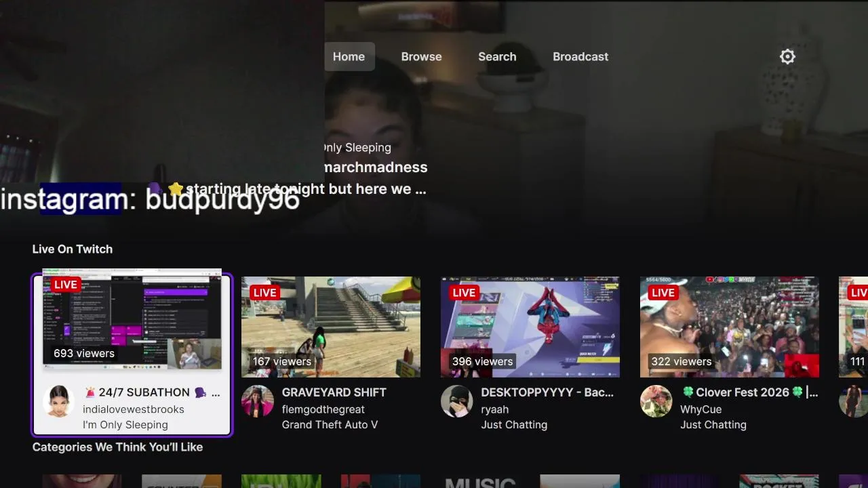Open ryaah Spider-Man stream thumbnail
The image size is (868, 488).
[530, 327]
